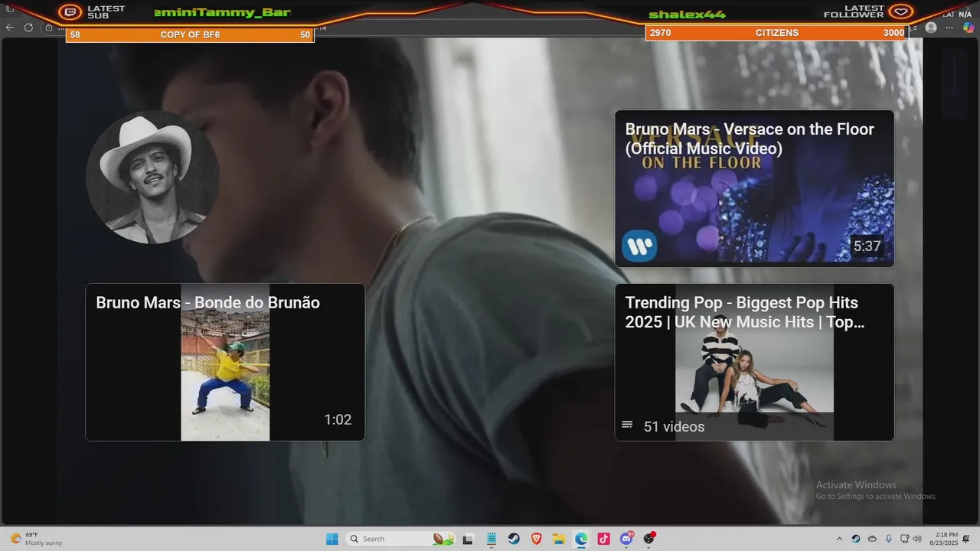This screenshot has height=551, width=980.
Task: Open the Windows Start menu
Action: [x=332, y=539]
